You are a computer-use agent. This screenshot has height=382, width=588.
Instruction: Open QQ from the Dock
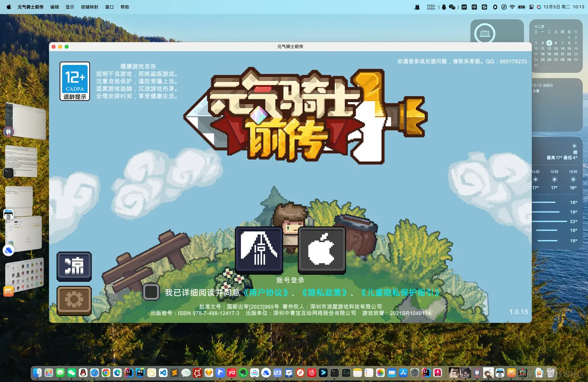[x=83, y=373]
